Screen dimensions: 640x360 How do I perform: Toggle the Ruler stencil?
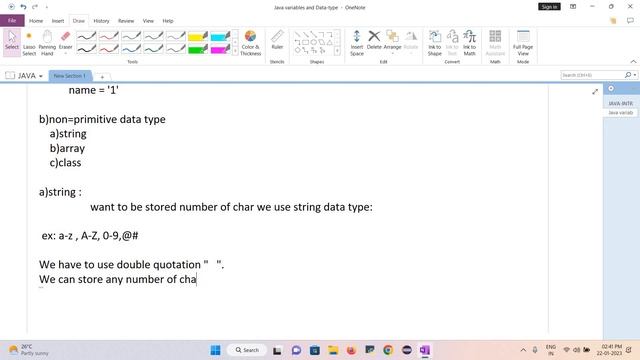277,40
